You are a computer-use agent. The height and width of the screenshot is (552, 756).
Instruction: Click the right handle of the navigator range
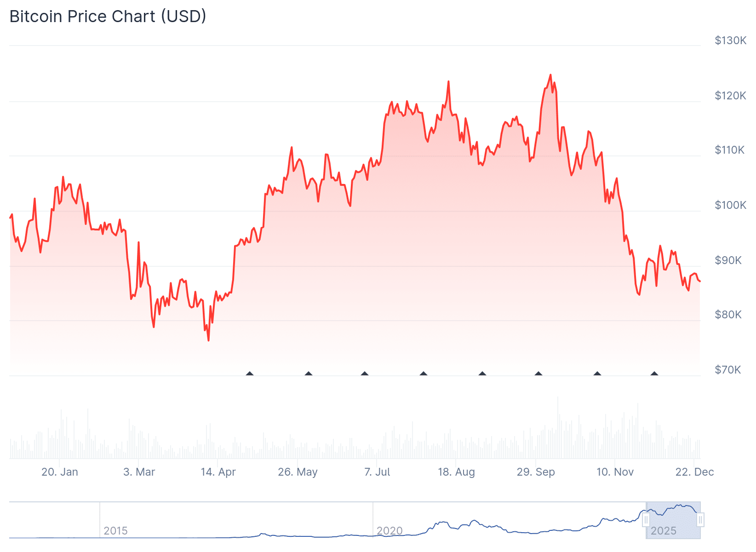coord(700,520)
